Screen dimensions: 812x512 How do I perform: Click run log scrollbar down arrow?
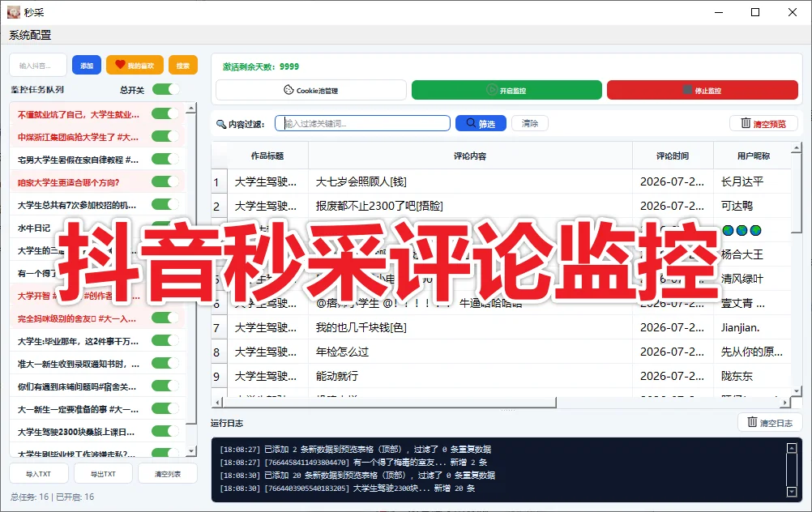(x=791, y=491)
